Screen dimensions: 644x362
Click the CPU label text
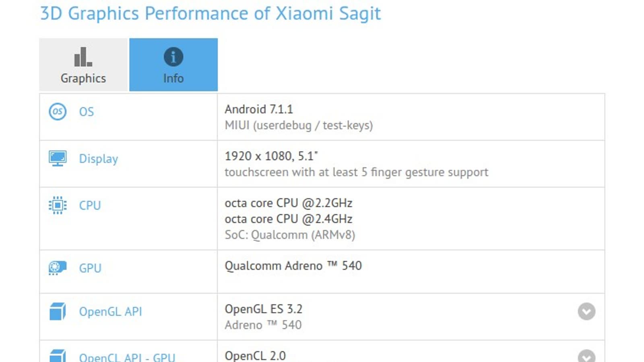90,205
